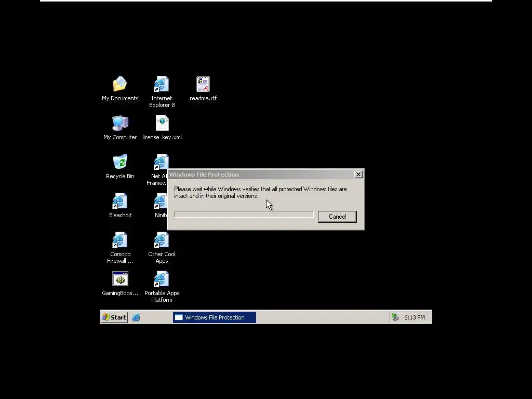532x399 pixels.
Task: Close the Windows File Protection dialog
Action: tap(358, 175)
